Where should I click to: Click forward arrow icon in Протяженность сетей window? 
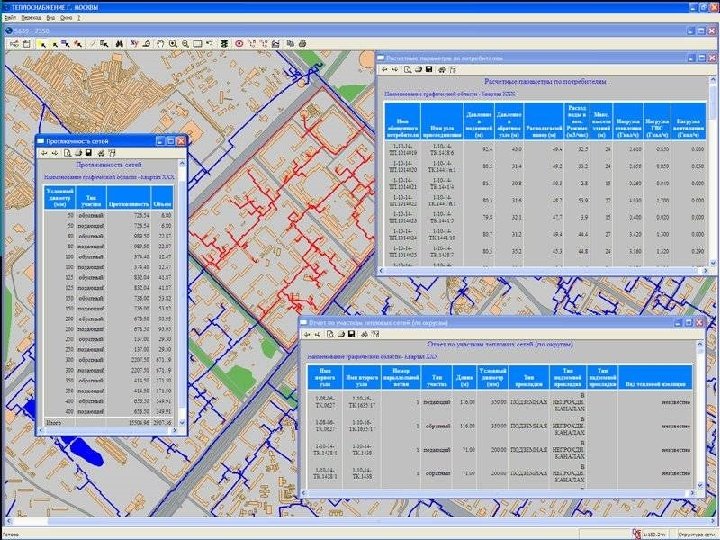55,153
